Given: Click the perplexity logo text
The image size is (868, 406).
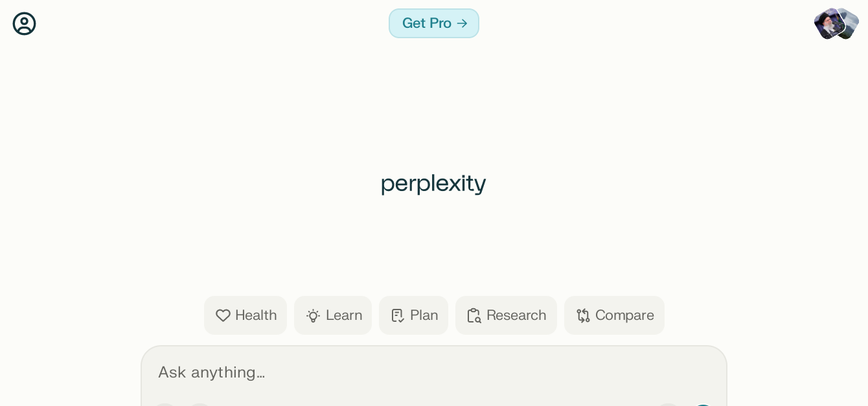Looking at the screenshot, I should point(433,183).
